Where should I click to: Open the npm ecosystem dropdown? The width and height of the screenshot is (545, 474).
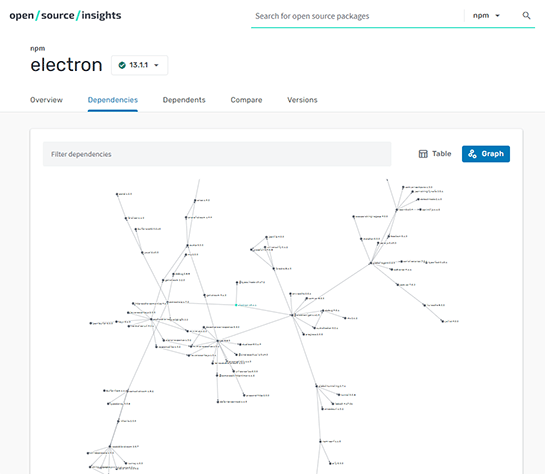click(x=486, y=16)
